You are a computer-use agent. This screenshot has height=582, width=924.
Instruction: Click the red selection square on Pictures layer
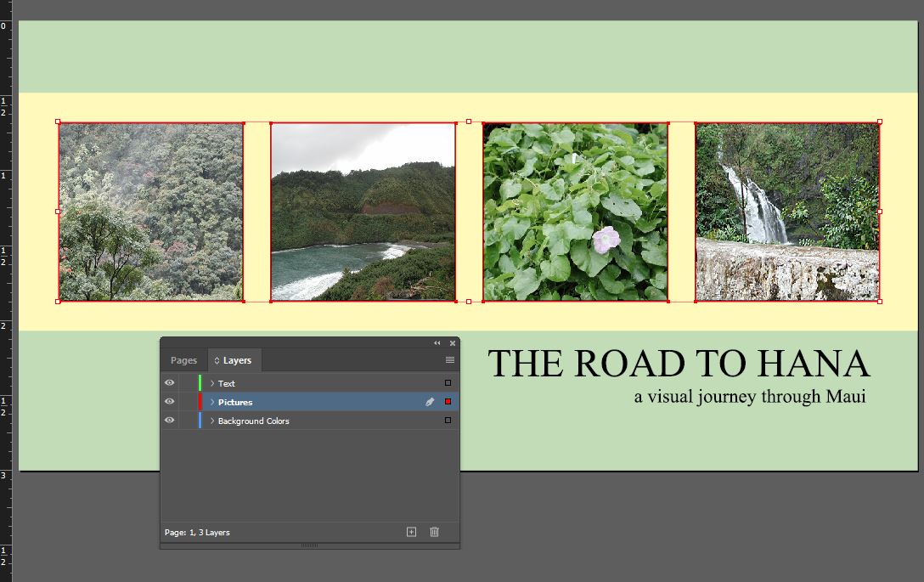pos(448,402)
